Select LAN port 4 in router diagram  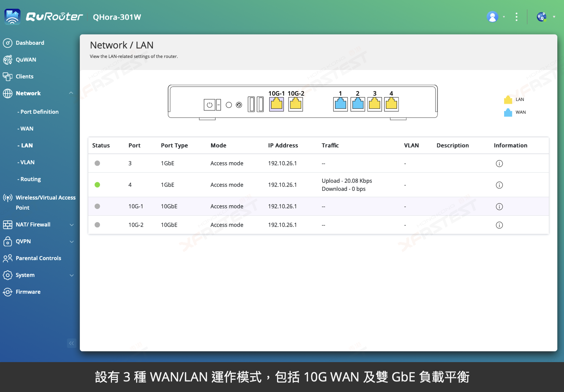click(x=391, y=104)
